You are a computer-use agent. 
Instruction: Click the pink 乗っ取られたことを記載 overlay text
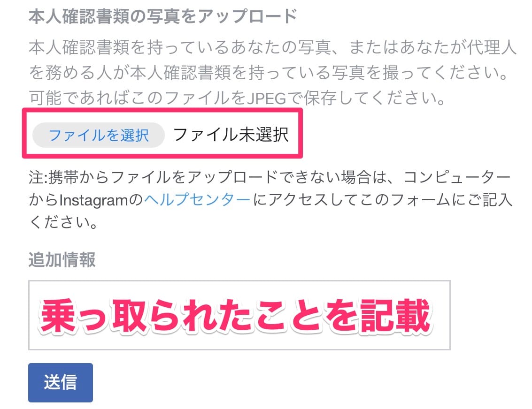(x=236, y=316)
